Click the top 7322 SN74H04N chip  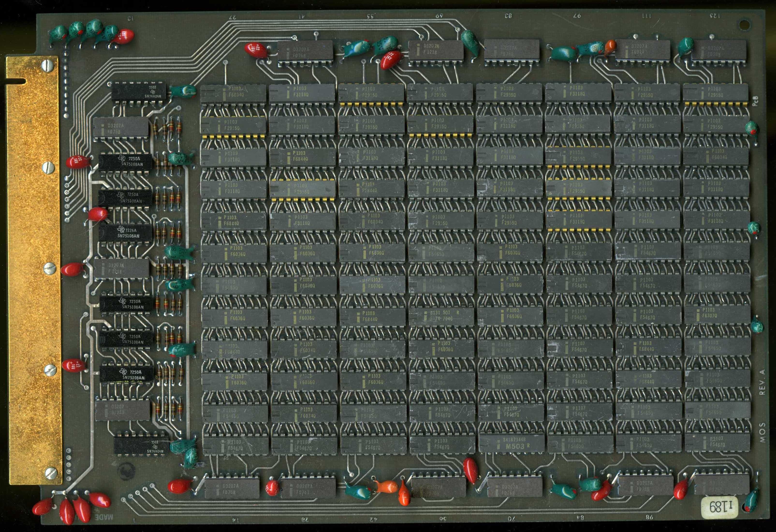pyautogui.click(x=139, y=92)
